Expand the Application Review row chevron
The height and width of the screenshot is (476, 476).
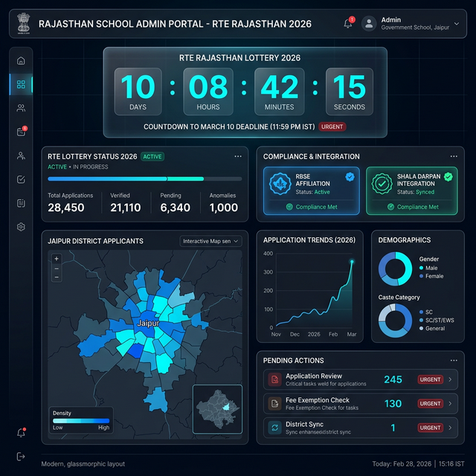pyautogui.click(x=451, y=379)
